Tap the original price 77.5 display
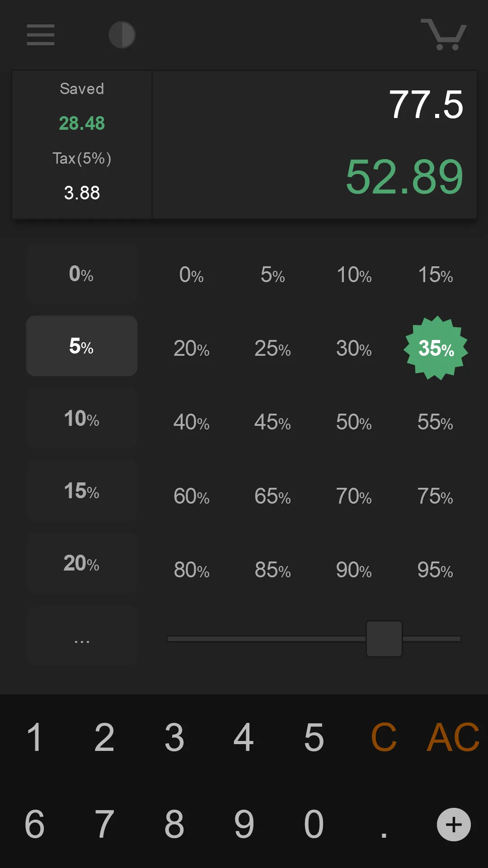Image resolution: width=488 pixels, height=868 pixels. tap(426, 104)
